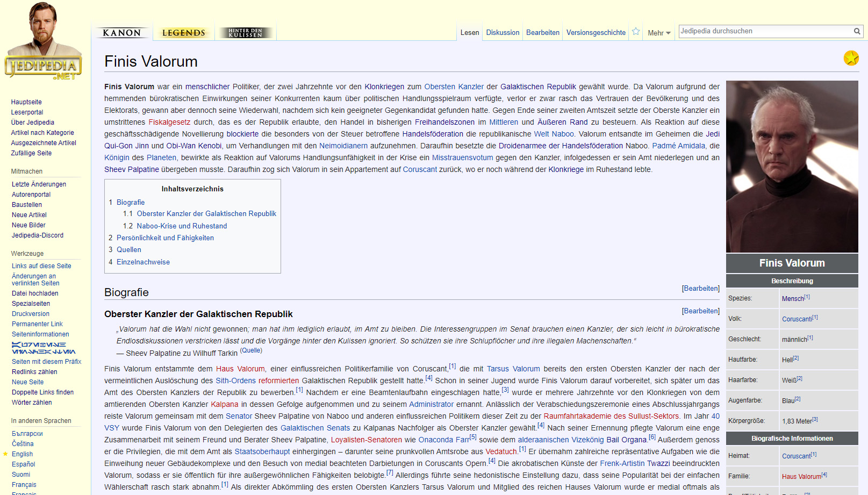Image resolution: width=868 pixels, height=495 pixels.
Task: Open Mensch link in infobox
Action: click(x=793, y=299)
